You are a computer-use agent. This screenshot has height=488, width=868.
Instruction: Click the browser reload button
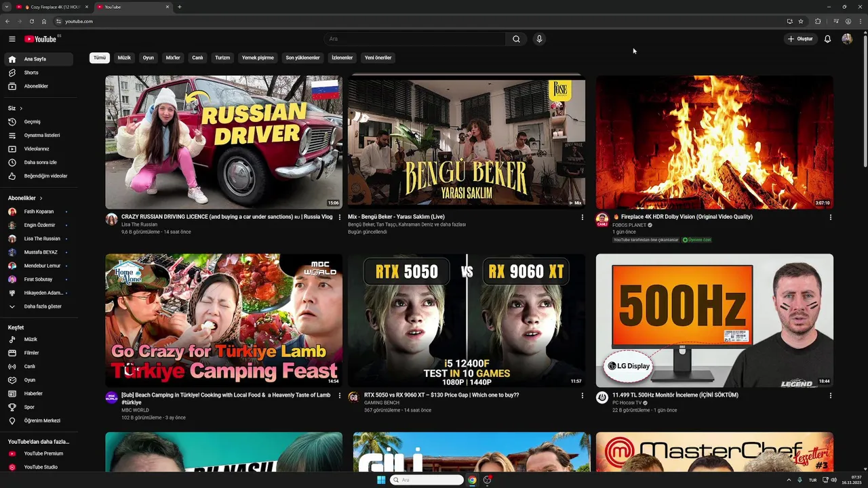tap(31, 22)
